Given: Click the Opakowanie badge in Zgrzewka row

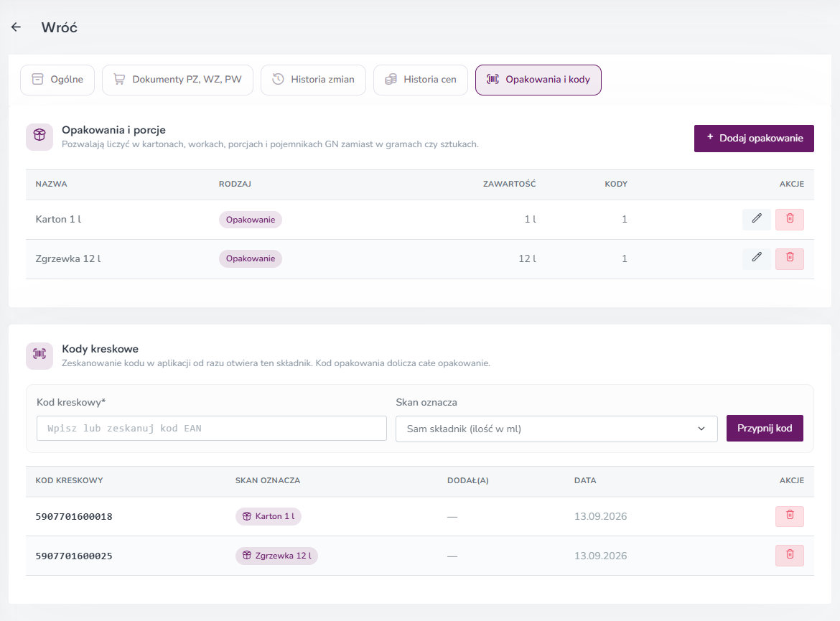Looking at the screenshot, I should (250, 258).
